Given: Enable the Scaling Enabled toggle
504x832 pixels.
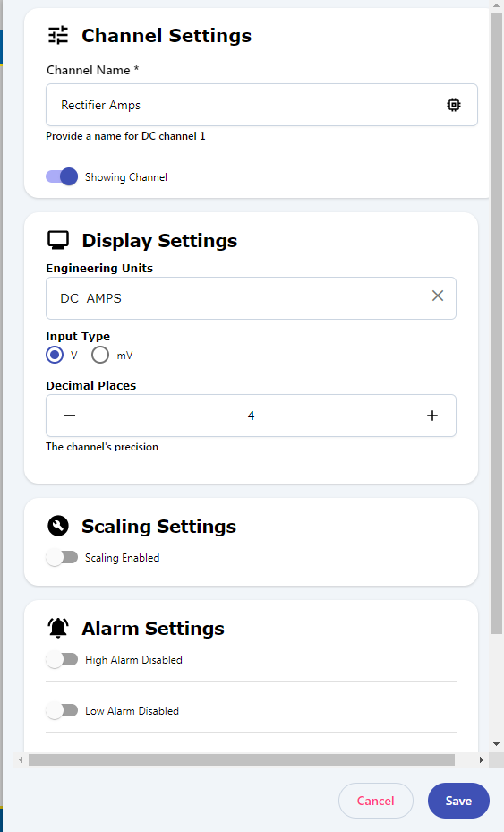Looking at the screenshot, I should click(x=62, y=557).
